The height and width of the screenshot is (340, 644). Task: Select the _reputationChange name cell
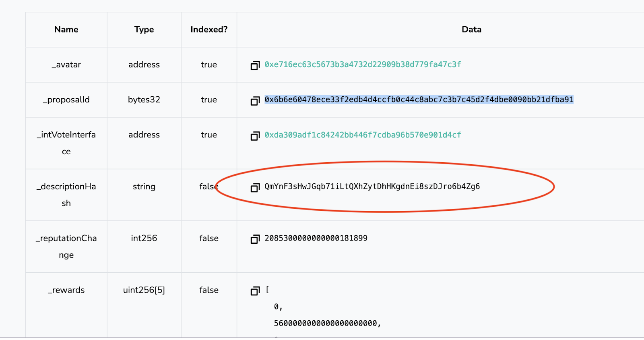[66, 246]
